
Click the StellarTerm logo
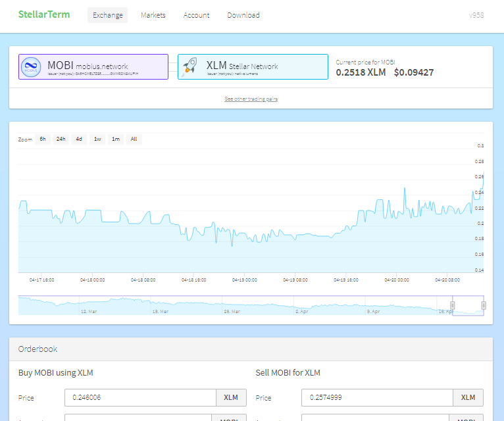coord(44,14)
